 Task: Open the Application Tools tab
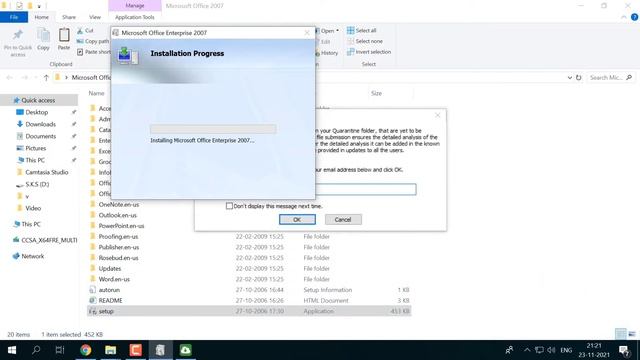tap(135, 17)
